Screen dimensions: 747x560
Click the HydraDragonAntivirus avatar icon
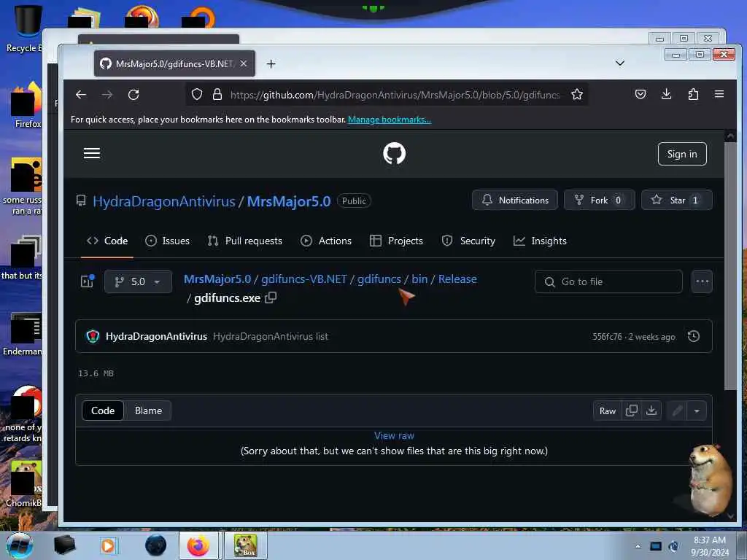pos(93,336)
